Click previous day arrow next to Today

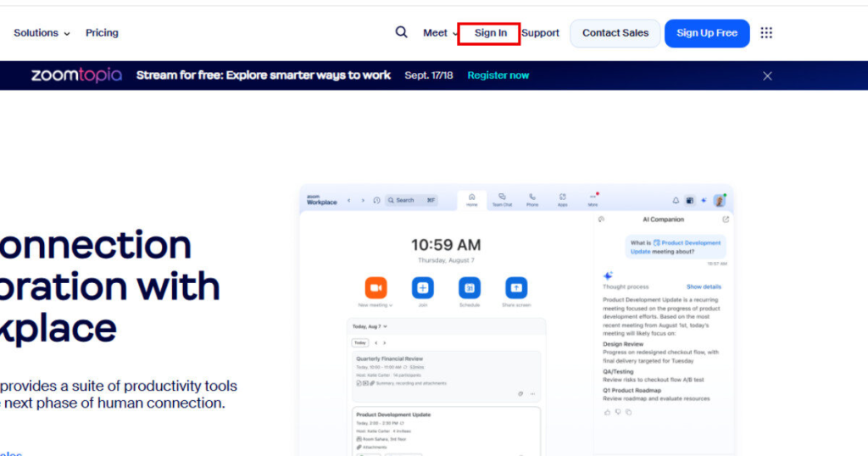tap(376, 343)
